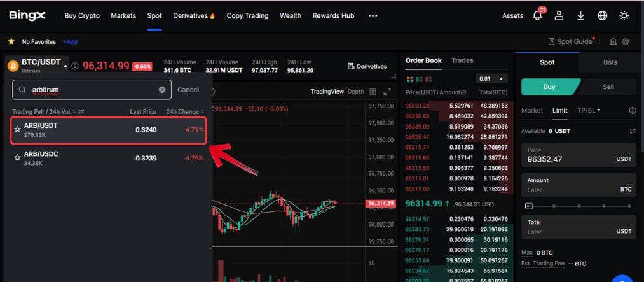The height and width of the screenshot is (282, 644).
Task: Sort by 24h Change
Action: coord(185,112)
